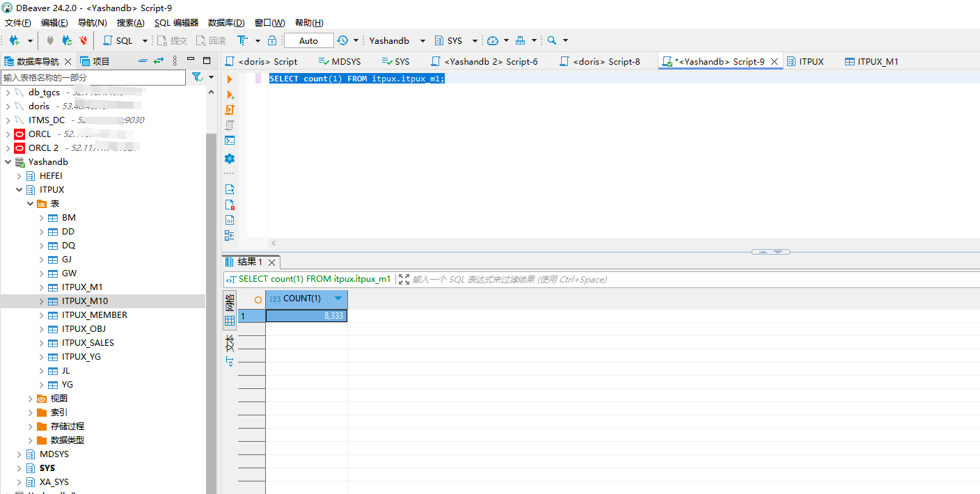Select the active schema SYS dropdown

(x=455, y=40)
